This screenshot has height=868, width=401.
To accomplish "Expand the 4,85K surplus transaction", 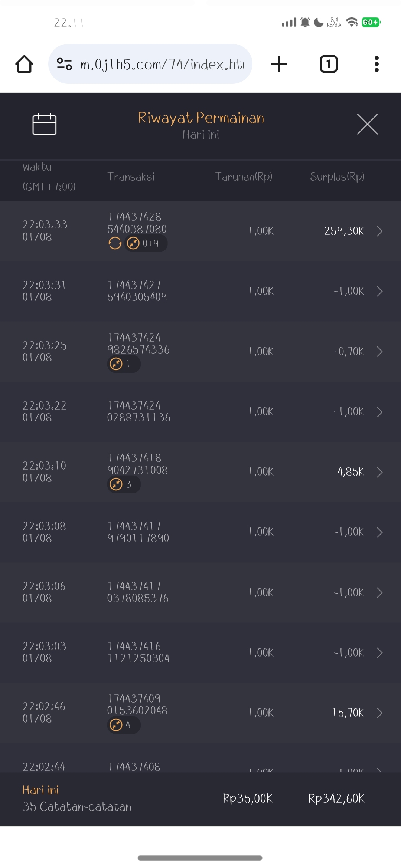I will (x=379, y=472).
